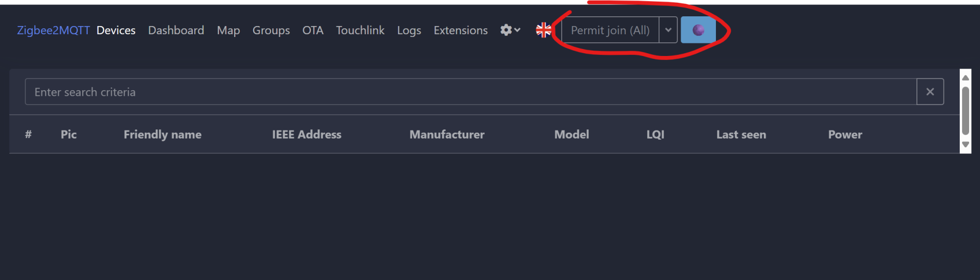Switch to the Dashboard page
This screenshot has width=980, height=280.
coord(176,30)
